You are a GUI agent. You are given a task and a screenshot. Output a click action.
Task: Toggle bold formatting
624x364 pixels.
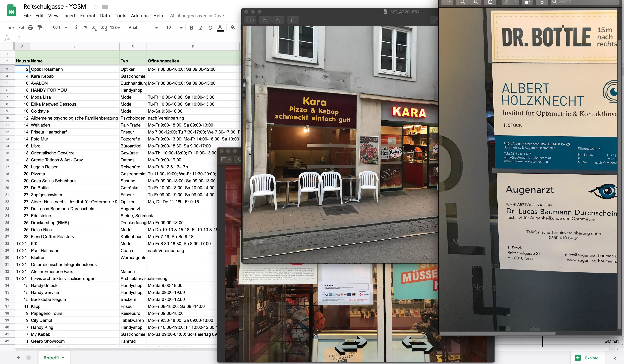pos(191,27)
